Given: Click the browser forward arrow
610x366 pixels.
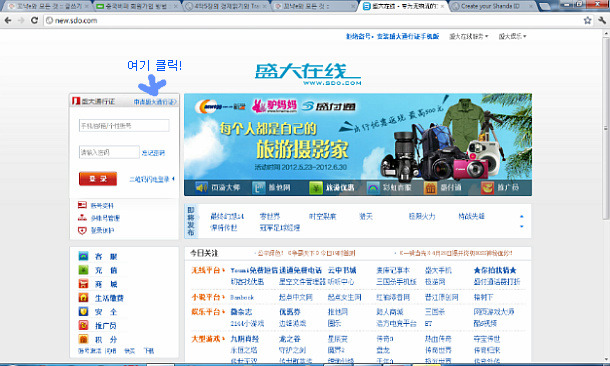Looking at the screenshot, I should (21, 20).
